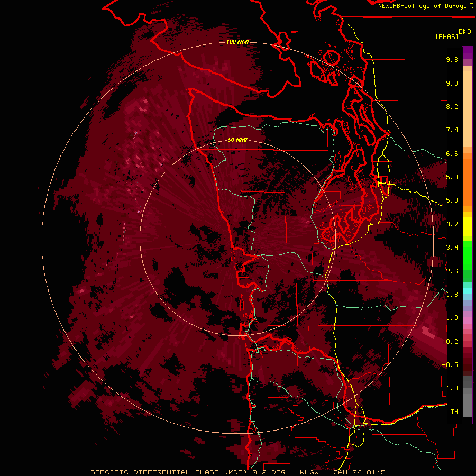Click the 01:54 timestamp in bottom caption
The height and width of the screenshot is (476, 476).
[x=378, y=472]
